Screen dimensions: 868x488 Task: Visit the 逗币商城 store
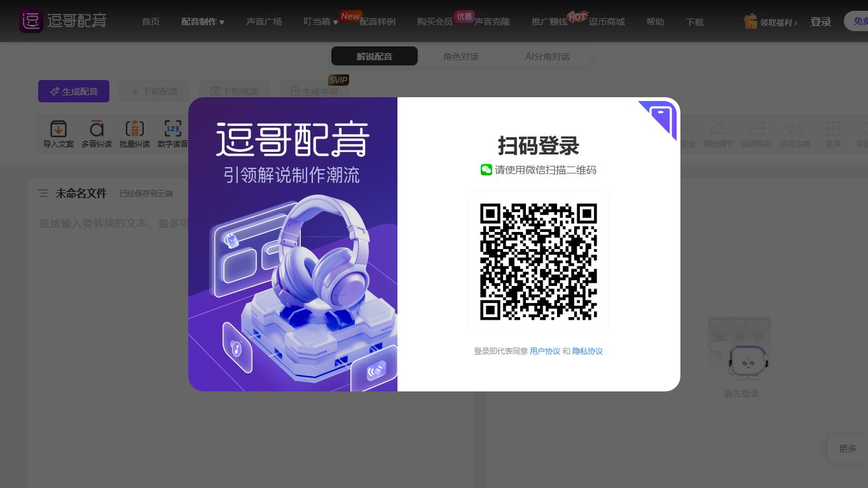coord(607,22)
